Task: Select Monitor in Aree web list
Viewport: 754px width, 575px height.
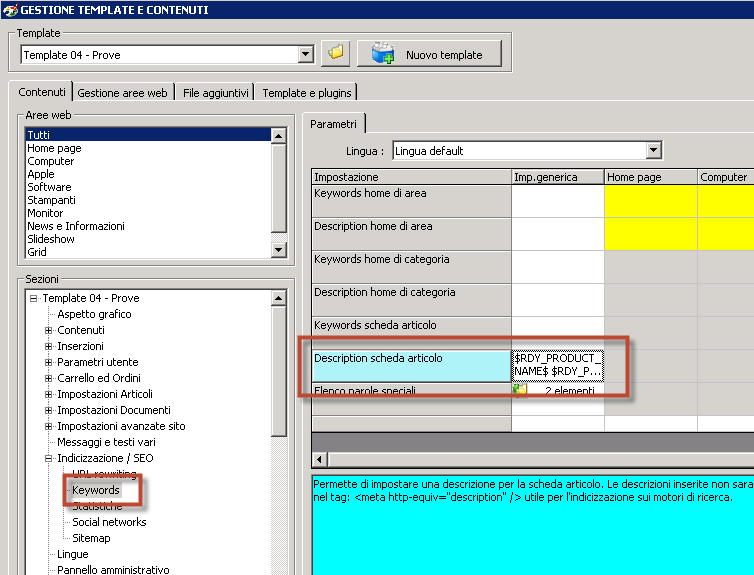Action: tap(148, 213)
